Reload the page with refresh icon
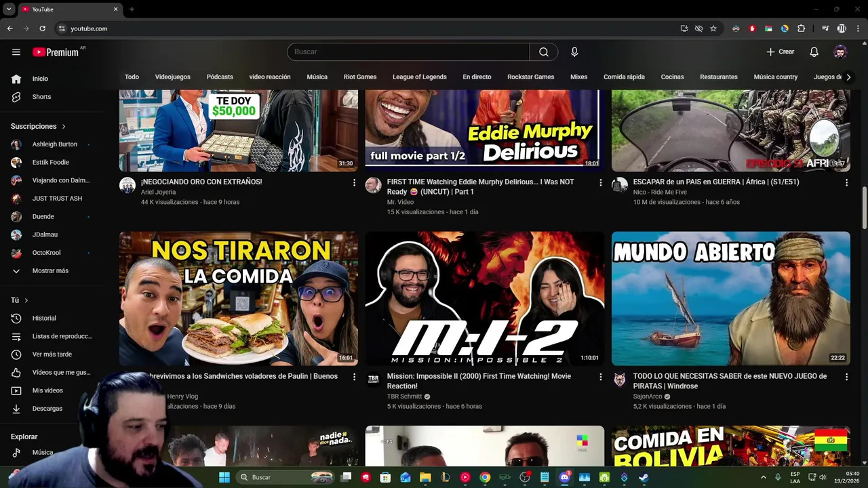 point(42,28)
